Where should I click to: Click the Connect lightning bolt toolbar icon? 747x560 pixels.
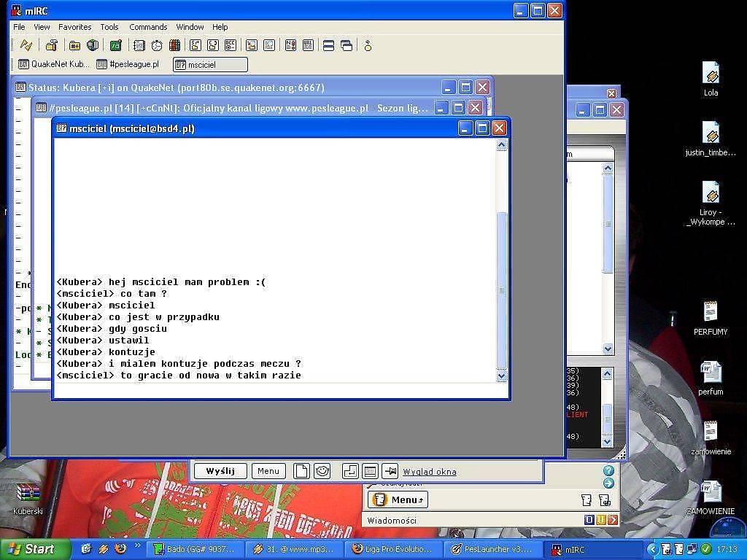tap(26, 45)
